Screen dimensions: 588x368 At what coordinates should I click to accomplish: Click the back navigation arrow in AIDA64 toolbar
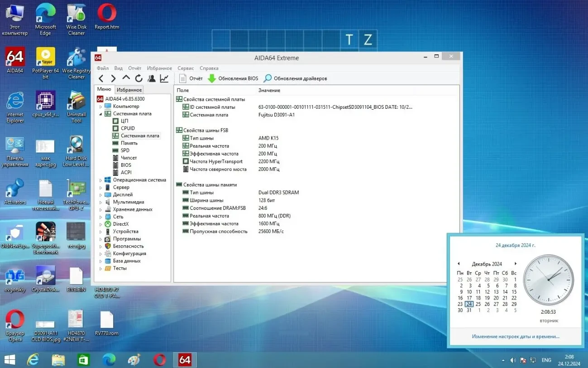pyautogui.click(x=101, y=78)
